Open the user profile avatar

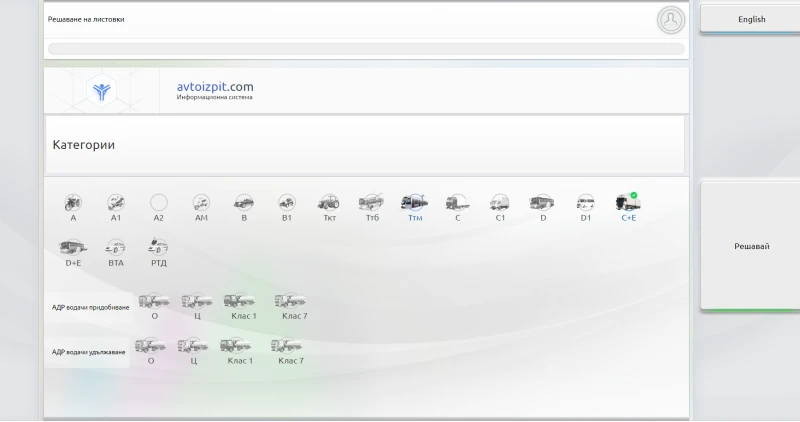coord(670,19)
